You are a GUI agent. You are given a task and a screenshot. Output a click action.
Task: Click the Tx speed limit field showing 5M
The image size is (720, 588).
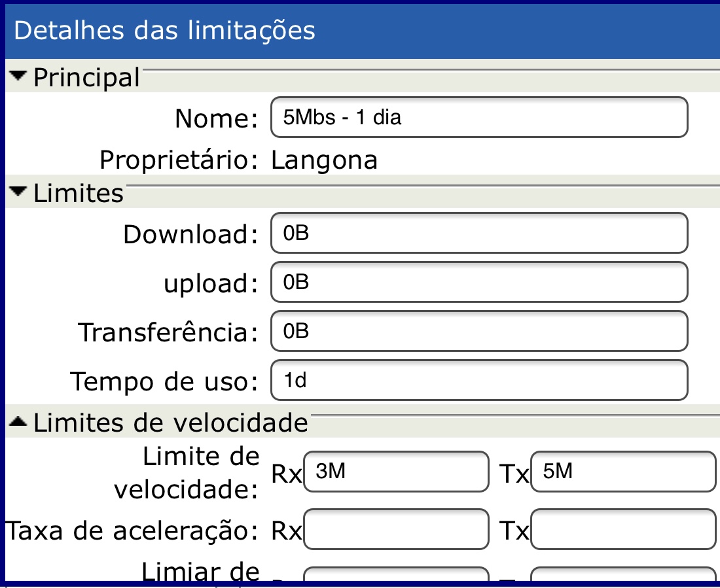622,472
